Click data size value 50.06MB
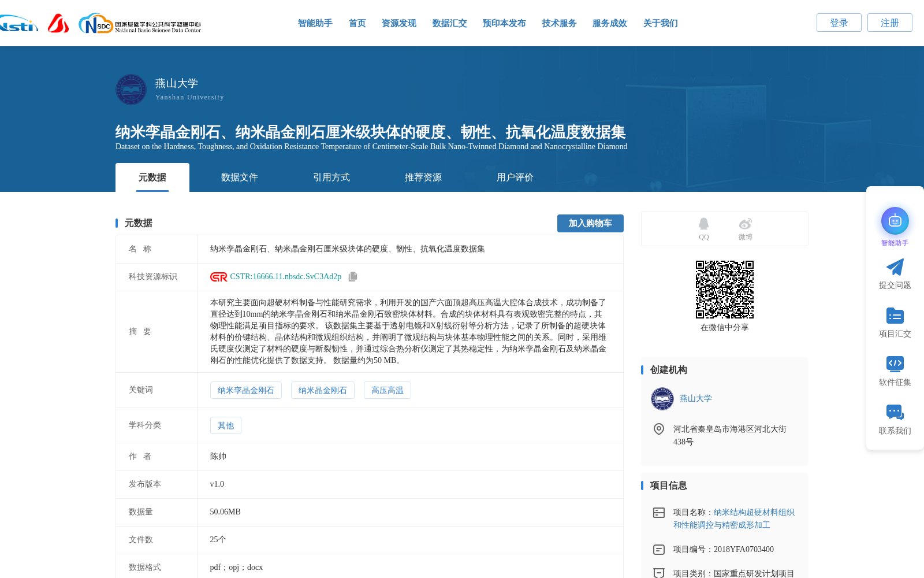This screenshot has height=578, width=924. tap(225, 512)
